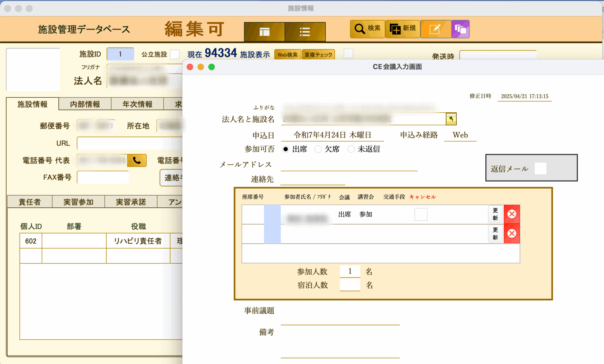Image resolution: width=604 pixels, height=364 pixels.
Task: Click the 参加人数 field showing 1
Action: click(x=350, y=271)
